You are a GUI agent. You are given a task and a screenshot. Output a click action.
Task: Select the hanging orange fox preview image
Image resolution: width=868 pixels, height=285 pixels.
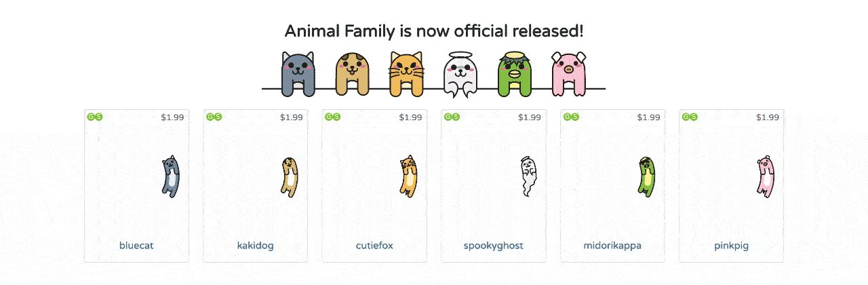pos(408,176)
